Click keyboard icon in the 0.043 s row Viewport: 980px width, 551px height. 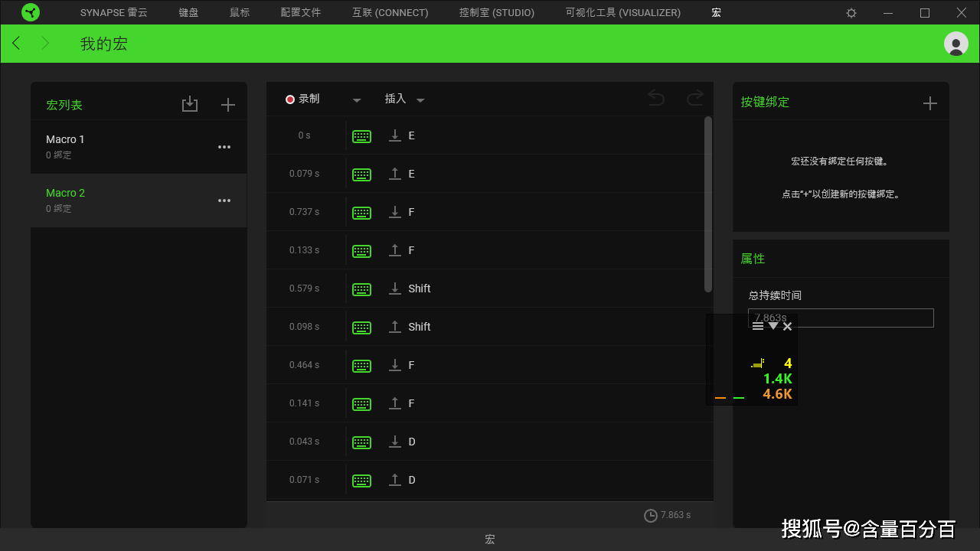[x=361, y=442]
